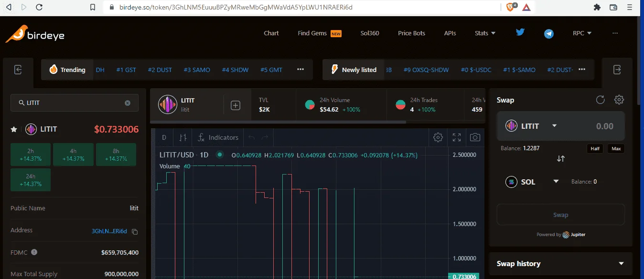
Task: Open browser extensions puzzle icon
Action: point(597,7)
